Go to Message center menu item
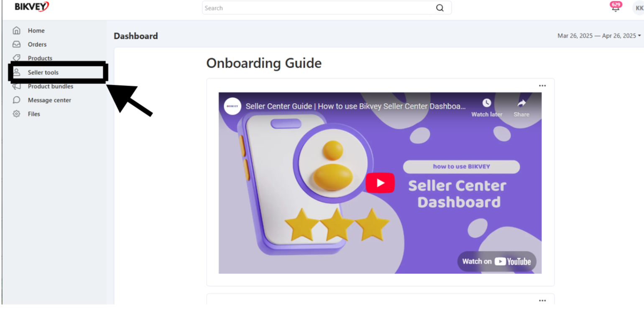 (49, 100)
